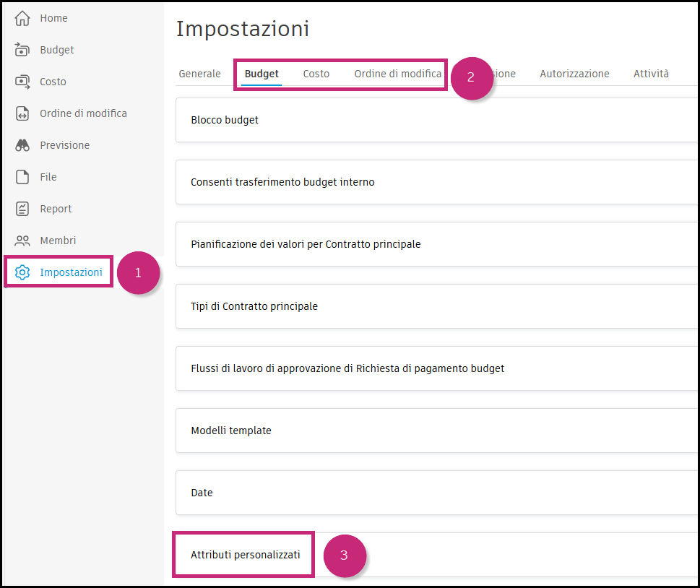Open the Modelli template section
Image resolution: width=700 pixels, height=588 pixels.
230,431
